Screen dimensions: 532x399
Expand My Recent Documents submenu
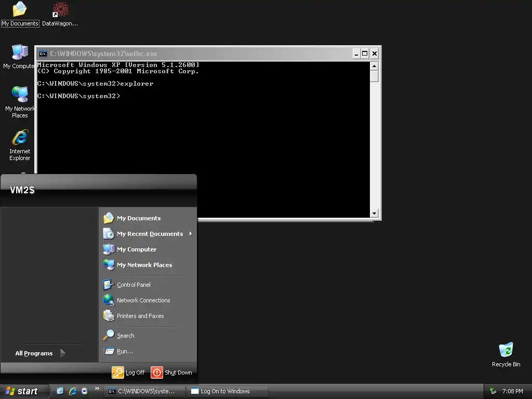tap(148, 234)
